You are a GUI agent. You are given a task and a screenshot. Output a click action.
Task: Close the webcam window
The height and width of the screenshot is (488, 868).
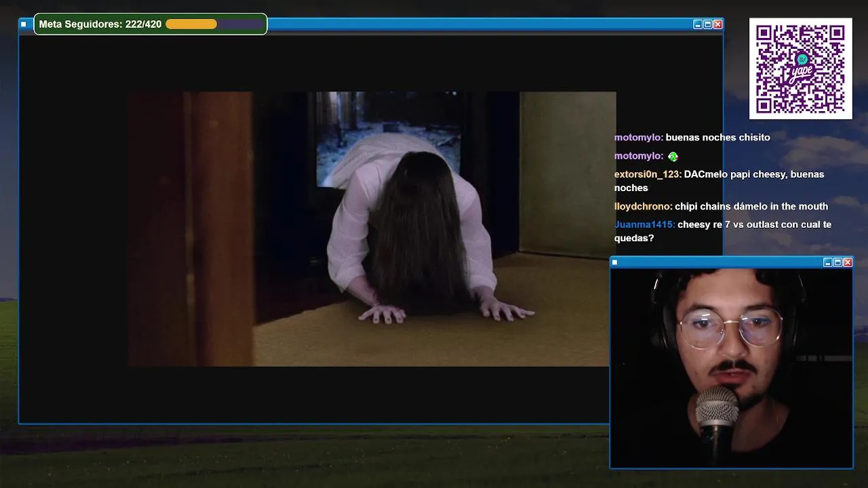848,262
